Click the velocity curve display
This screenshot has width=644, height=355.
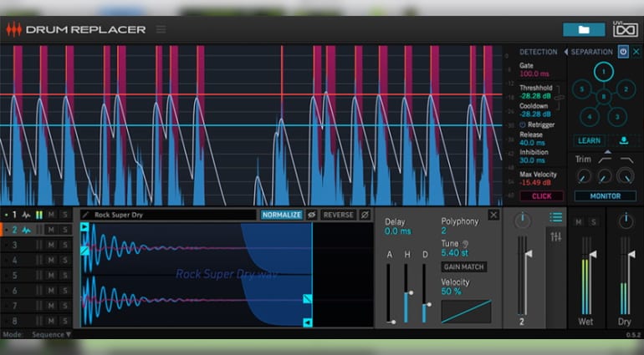pyautogui.click(x=466, y=312)
